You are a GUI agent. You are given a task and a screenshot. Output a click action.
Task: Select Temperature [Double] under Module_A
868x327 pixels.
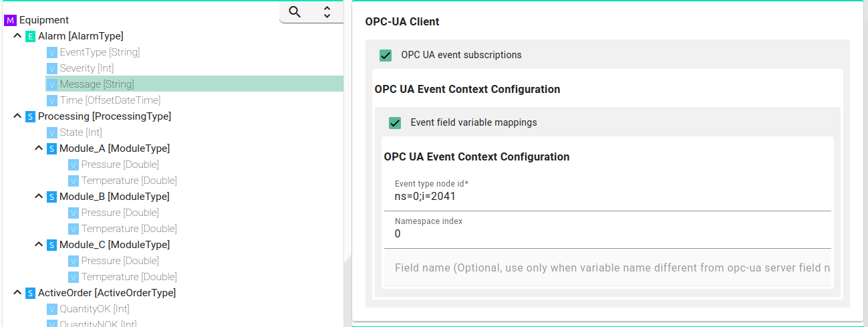pyautogui.click(x=129, y=181)
